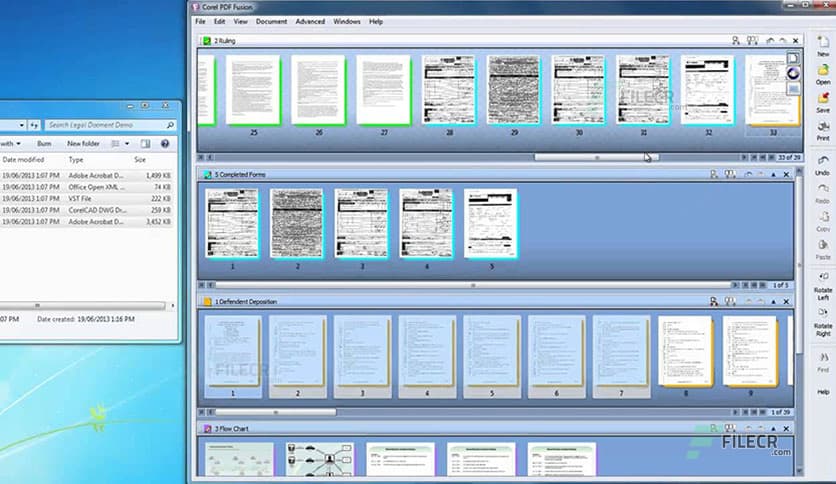Click the '1 of 5' page counter
This screenshot has height=484, width=836.
[x=781, y=285]
